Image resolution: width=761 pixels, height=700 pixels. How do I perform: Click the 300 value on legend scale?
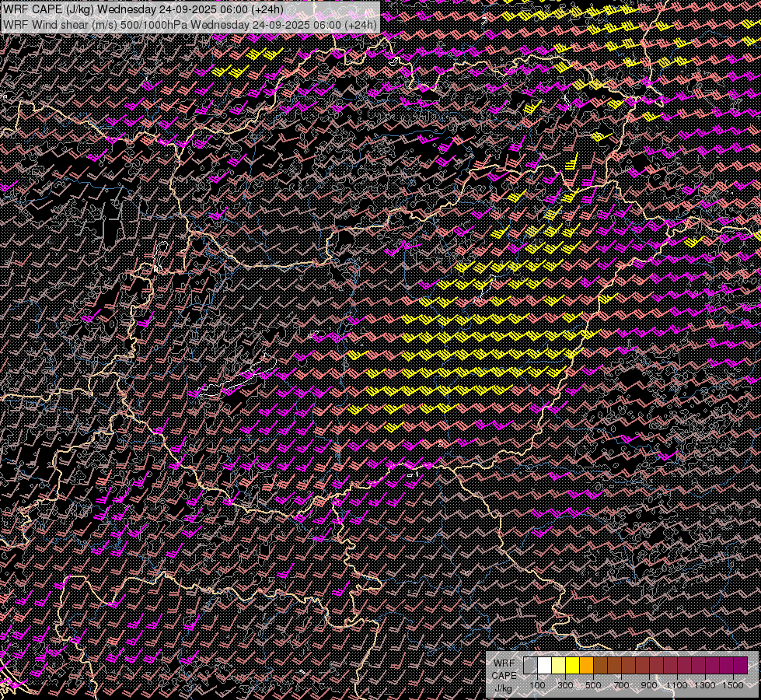click(x=565, y=684)
